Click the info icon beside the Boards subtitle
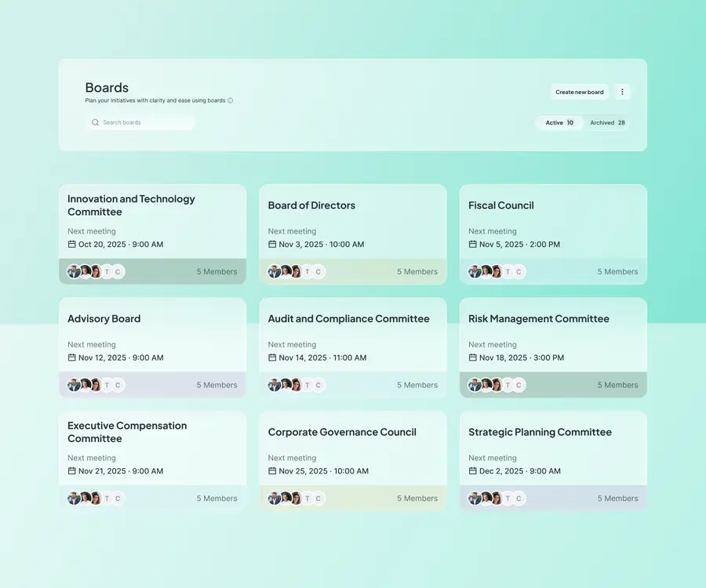The image size is (706, 588). click(x=230, y=100)
